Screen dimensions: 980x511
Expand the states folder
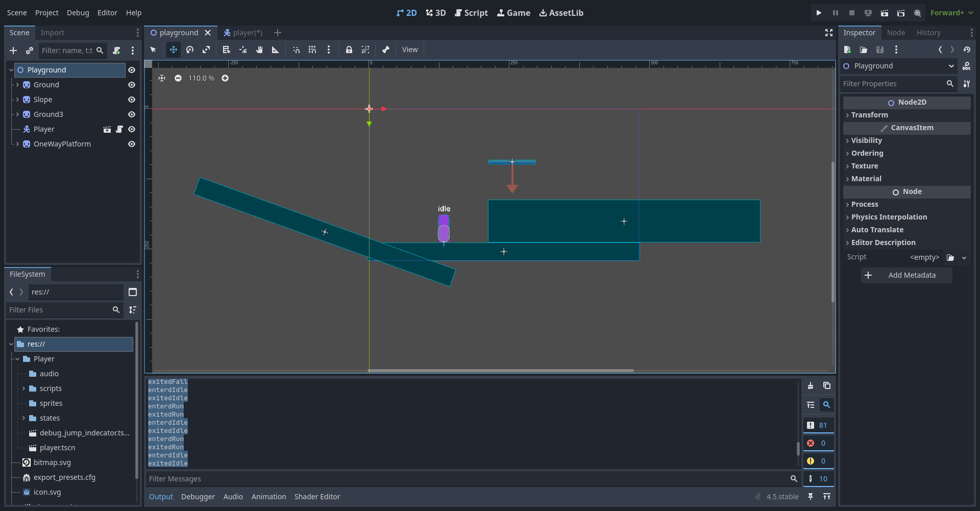[x=23, y=418]
